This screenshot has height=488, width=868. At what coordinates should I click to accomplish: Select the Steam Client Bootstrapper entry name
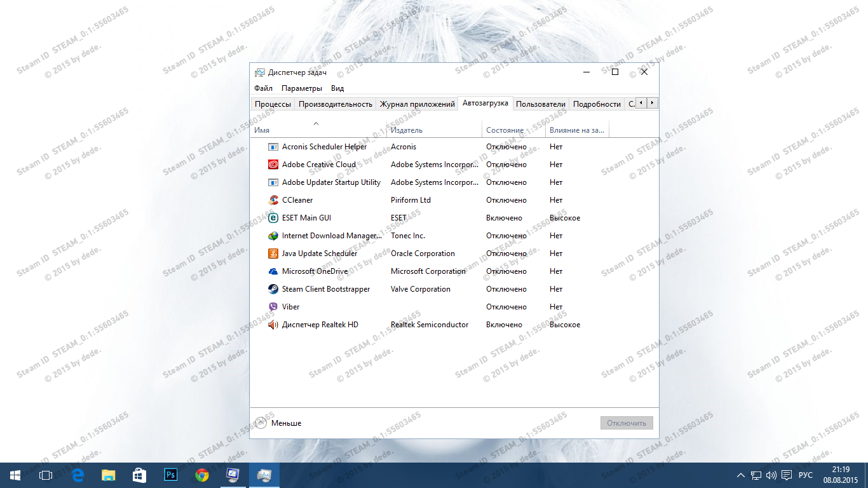click(x=326, y=289)
